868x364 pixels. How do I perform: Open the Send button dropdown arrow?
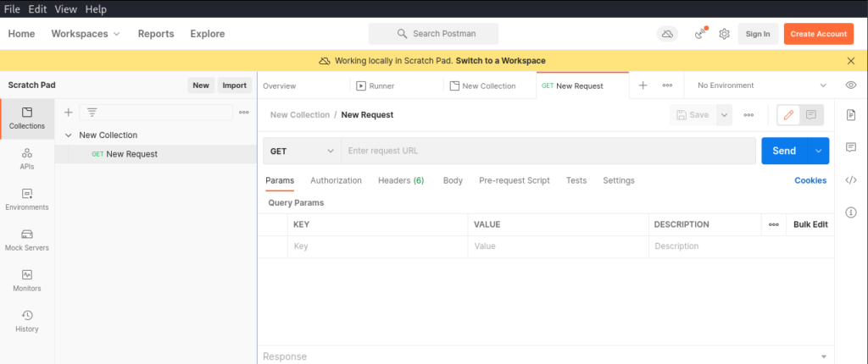(818, 151)
